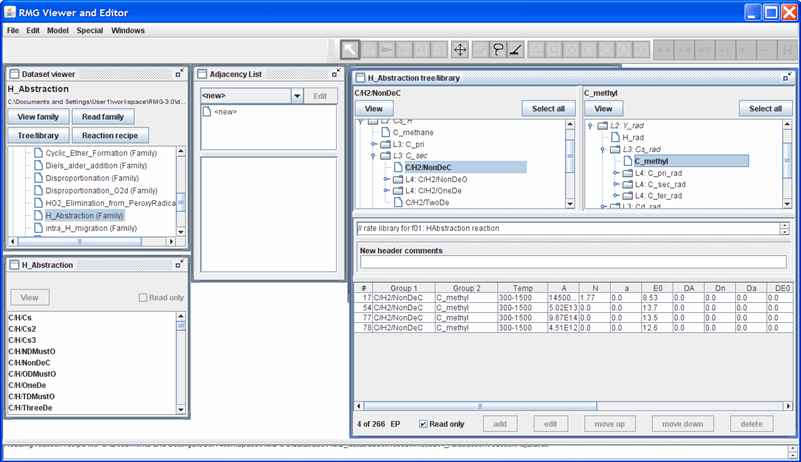Click the H_Abstraction tree library frame icon

(361, 78)
